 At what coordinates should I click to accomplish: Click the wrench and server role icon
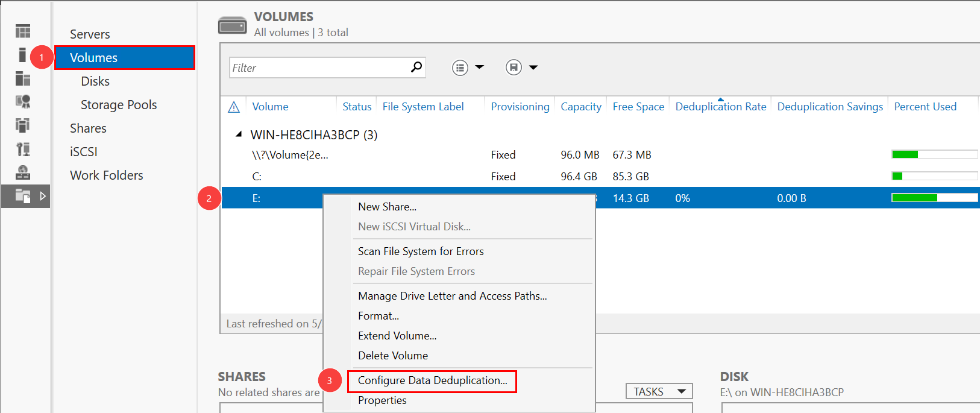pos(23,149)
